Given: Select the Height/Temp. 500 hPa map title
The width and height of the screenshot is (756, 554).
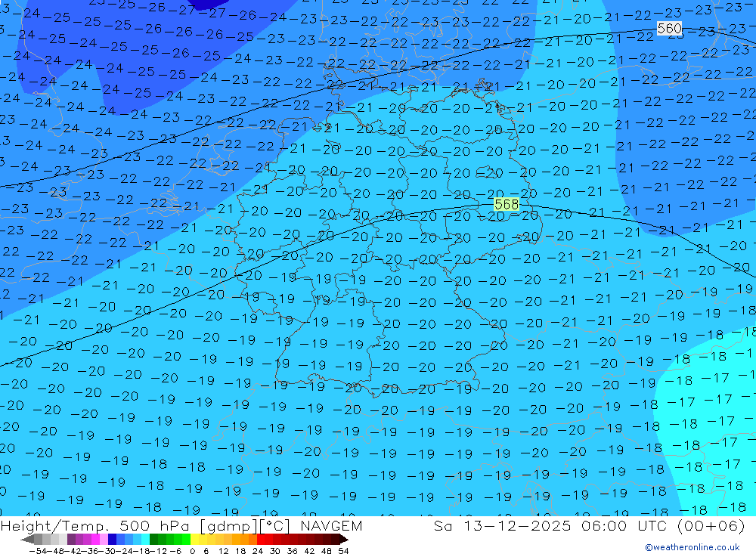Looking at the screenshot, I should (95, 525).
